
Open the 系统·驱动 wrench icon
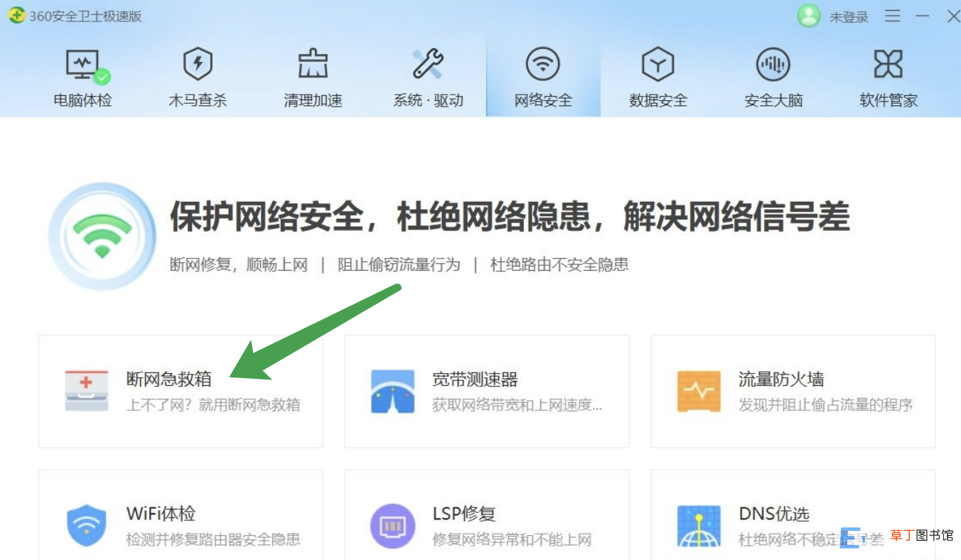428,65
